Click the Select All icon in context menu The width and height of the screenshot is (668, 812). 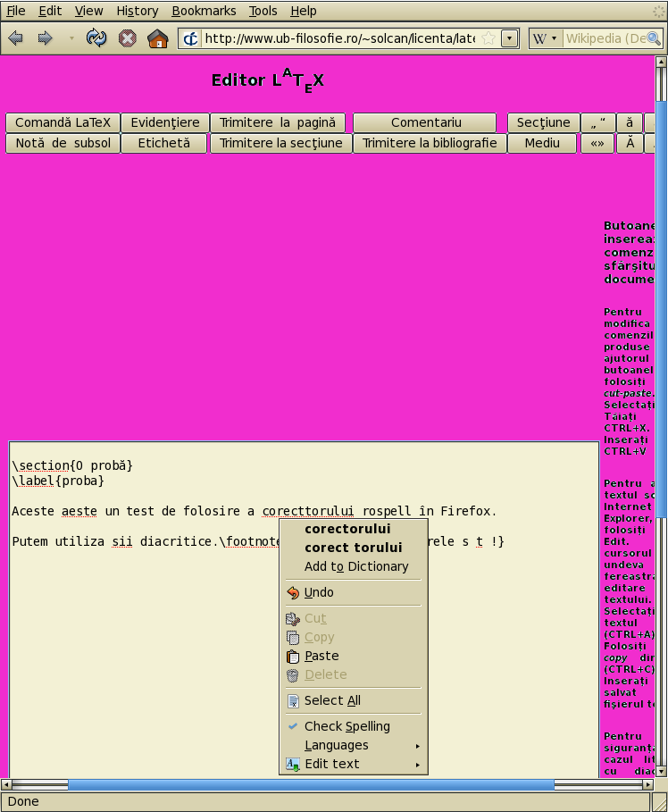[293, 700]
